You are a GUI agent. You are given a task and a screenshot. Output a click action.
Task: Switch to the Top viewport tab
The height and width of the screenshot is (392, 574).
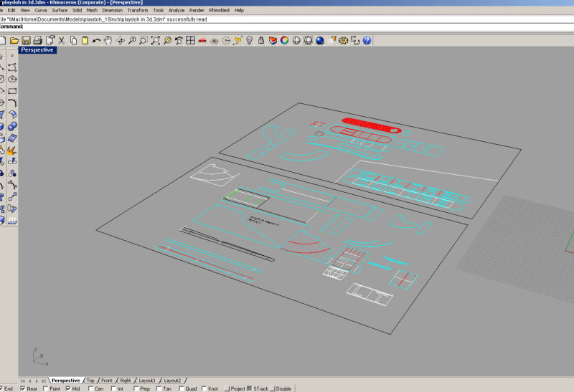coord(90,381)
